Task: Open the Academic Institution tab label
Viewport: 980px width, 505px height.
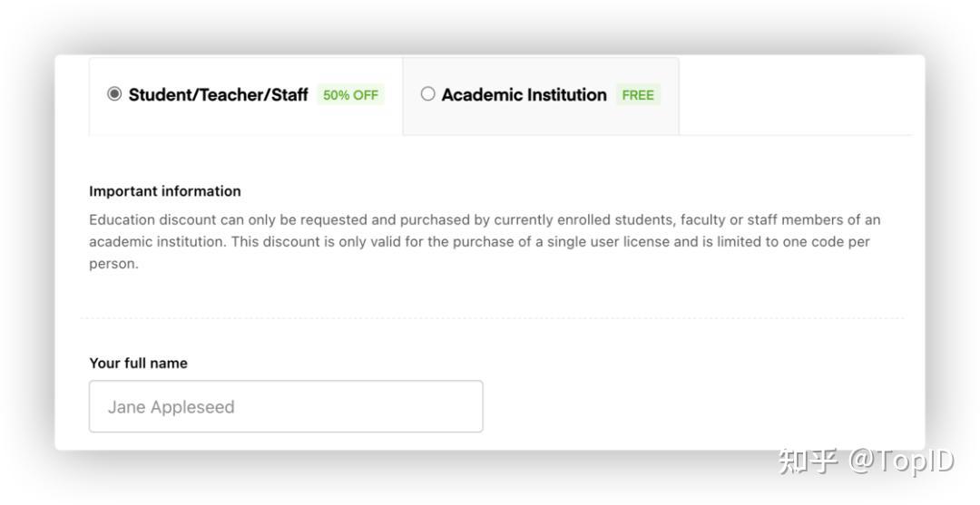Action: (x=524, y=95)
